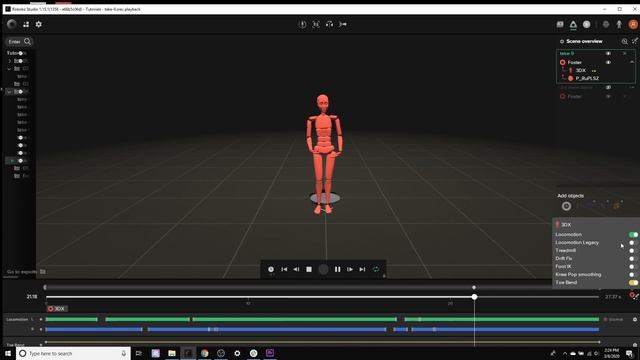
Task: Click the Windows taskbar search box
Action: point(73,353)
